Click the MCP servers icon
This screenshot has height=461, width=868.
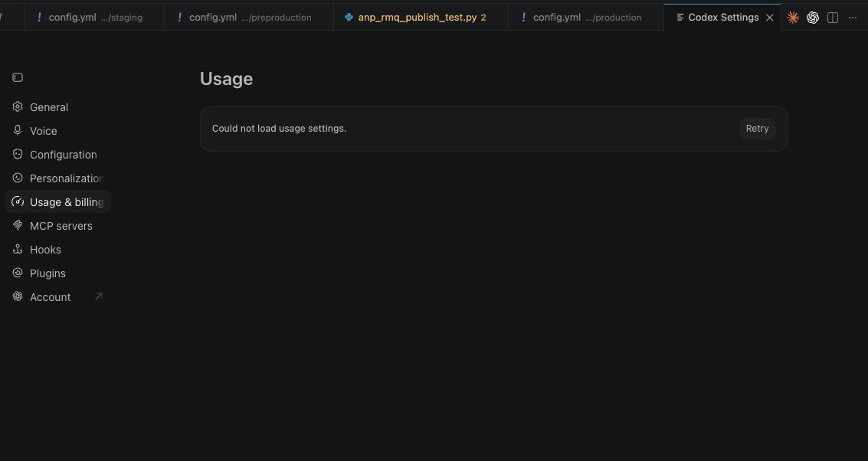pos(18,225)
